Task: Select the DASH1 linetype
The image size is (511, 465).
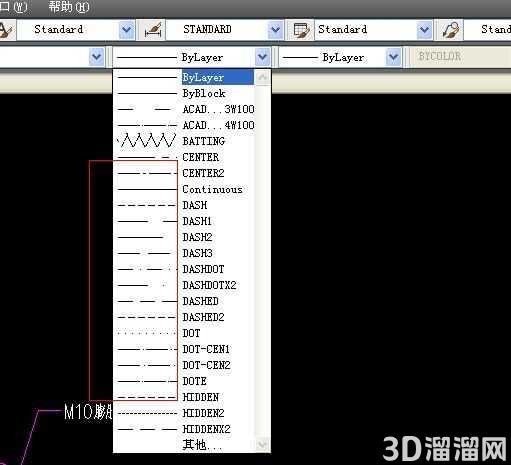Action: click(x=184, y=221)
